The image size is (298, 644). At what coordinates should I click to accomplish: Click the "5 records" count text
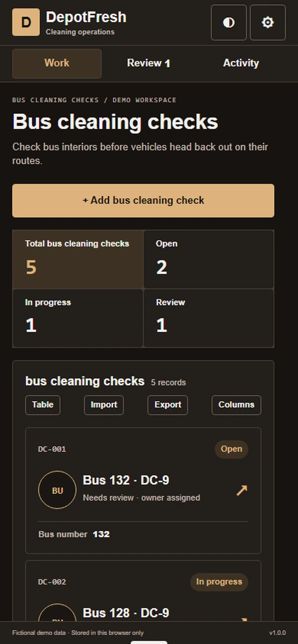(x=168, y=383)
